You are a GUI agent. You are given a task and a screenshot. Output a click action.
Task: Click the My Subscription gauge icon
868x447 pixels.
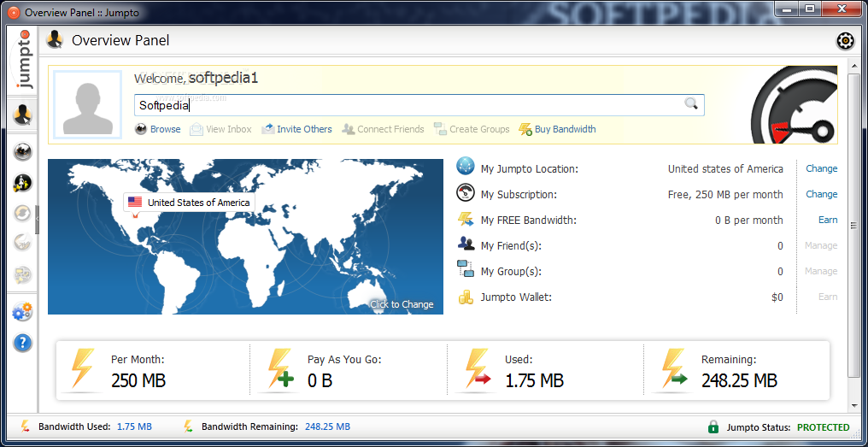466,193
